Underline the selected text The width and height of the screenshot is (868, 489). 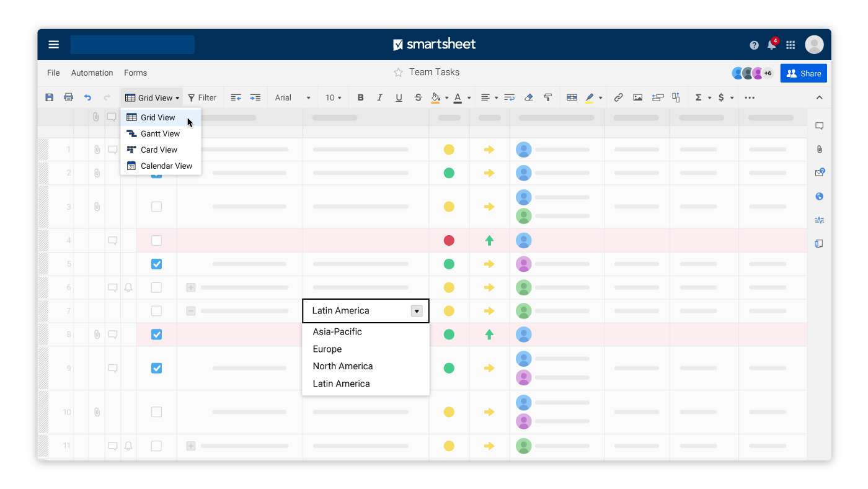pos(399,97)
